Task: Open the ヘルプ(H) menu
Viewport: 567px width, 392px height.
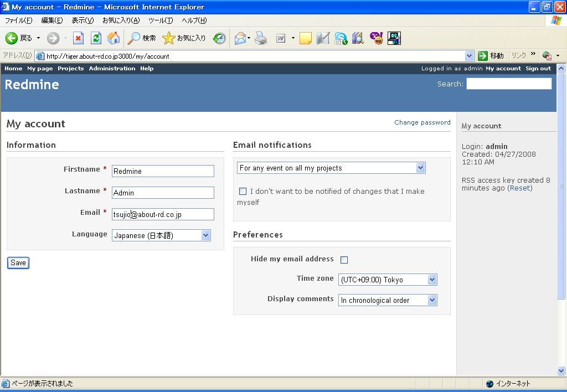Action: [194, 20]
